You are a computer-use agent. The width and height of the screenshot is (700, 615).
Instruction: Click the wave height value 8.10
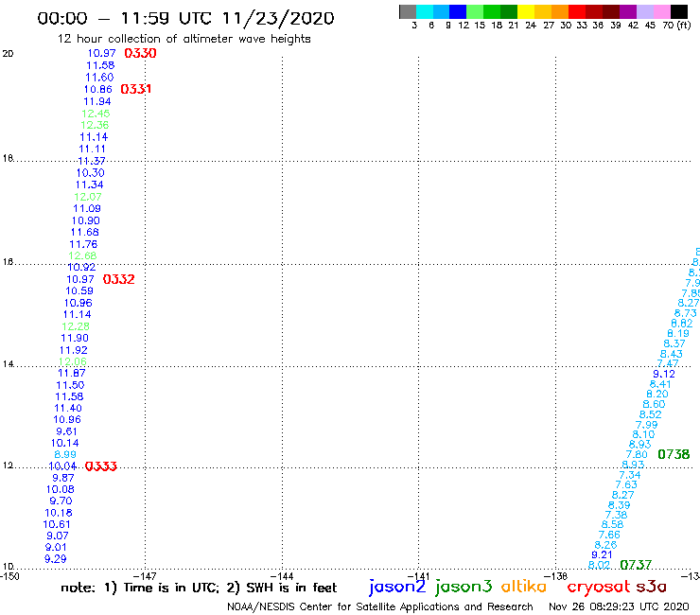click(x=643, y=434)
